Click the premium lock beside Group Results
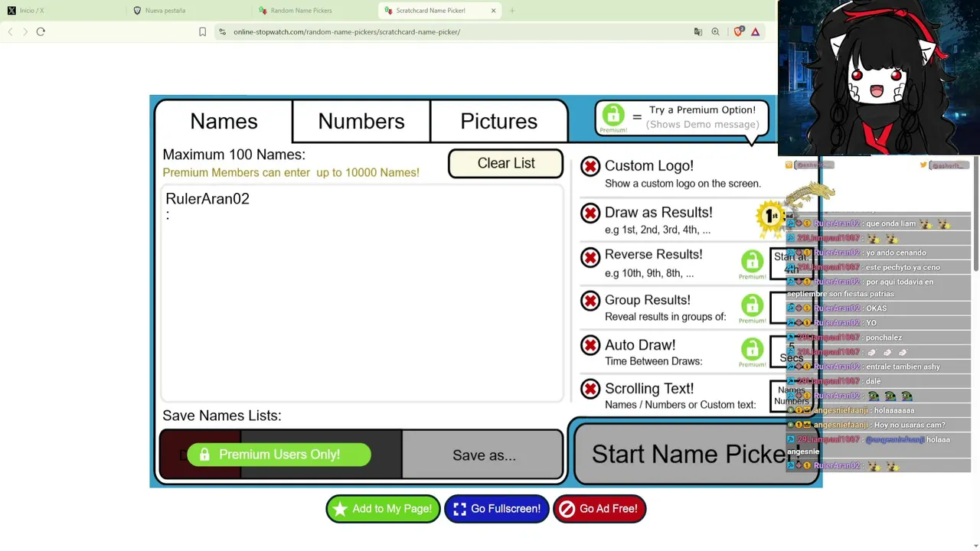980x551 pixels. point(752,309)
